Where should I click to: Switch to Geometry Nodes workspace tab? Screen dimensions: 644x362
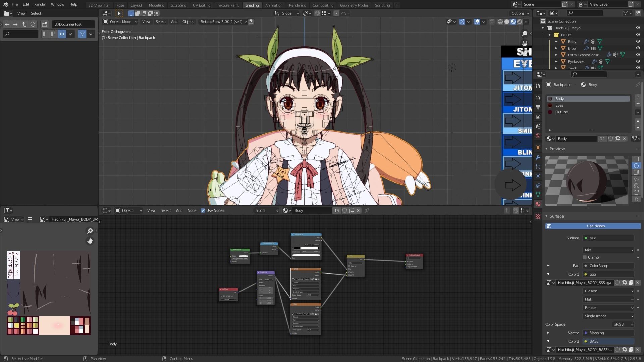click(354, 5)
